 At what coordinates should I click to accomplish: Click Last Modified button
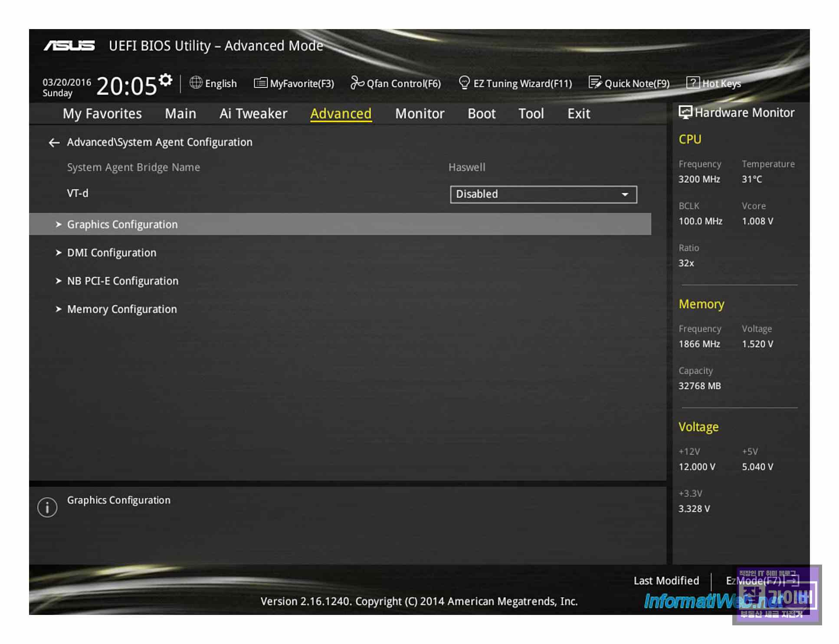coord(666,581)
